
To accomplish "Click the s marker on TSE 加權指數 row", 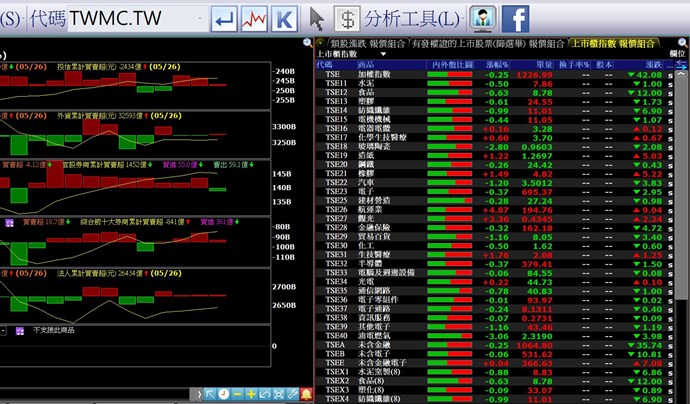I will [670, 75].
